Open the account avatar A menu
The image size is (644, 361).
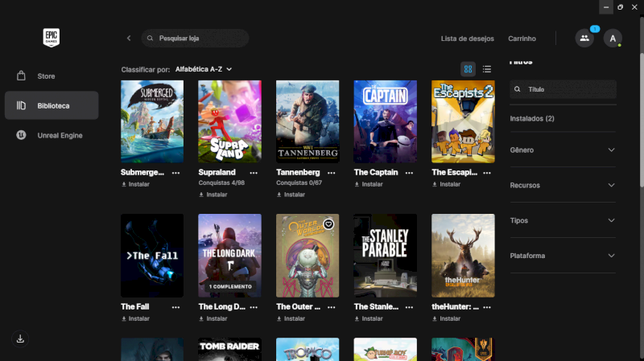(x=613, y=38)
